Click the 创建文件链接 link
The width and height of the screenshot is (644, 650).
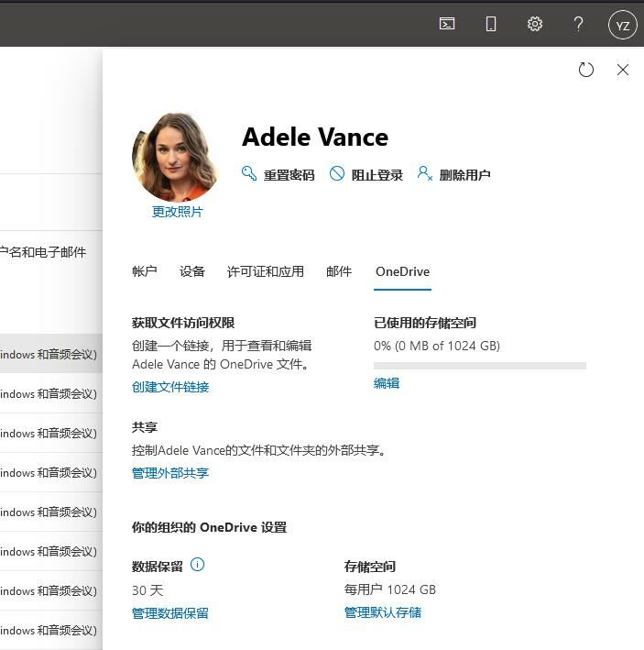point(170,387)
